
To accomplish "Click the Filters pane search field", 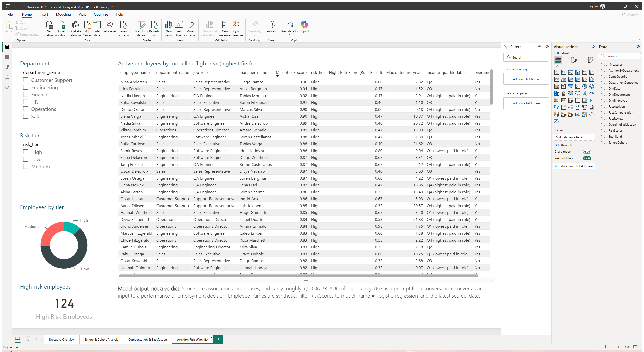I will [526, 57].
